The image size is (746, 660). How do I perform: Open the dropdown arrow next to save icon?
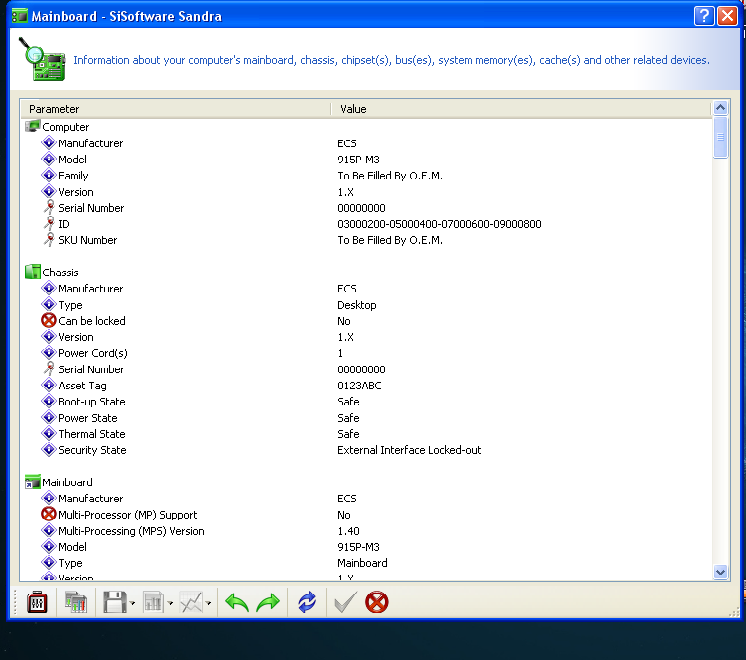pyautogui.click(x=132, y=603)
